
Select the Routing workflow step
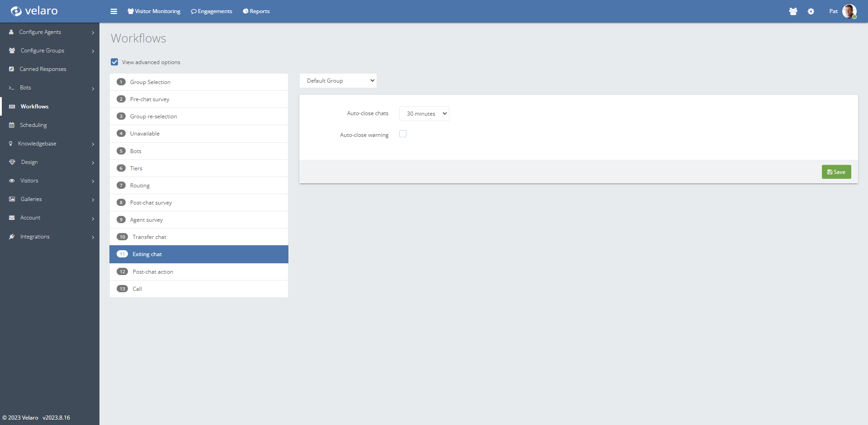pyautogui.click(x=140, y=186)
